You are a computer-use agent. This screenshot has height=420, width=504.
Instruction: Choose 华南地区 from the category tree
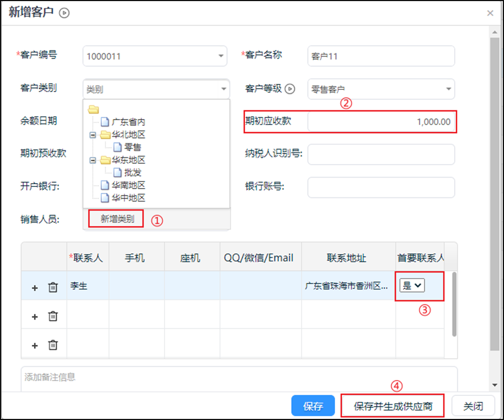(x=128, y=185)
